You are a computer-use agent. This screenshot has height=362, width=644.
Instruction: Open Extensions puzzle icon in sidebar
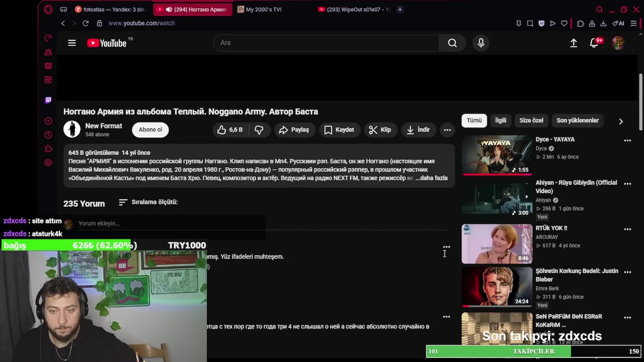[48, 149]
